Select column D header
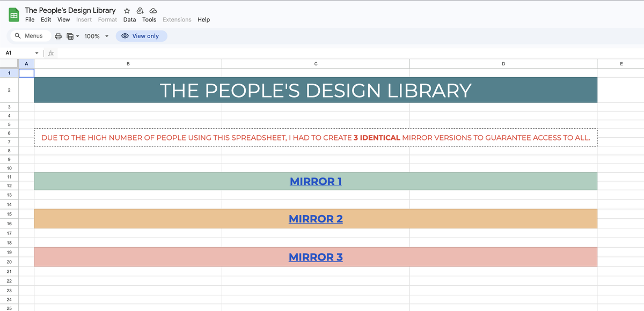The image size is (644, 311). point(503,64)
